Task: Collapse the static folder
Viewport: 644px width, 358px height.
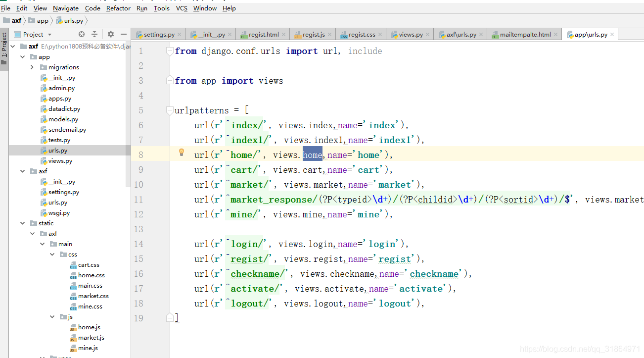Action: pyautogui.click(x=23, y=223)
